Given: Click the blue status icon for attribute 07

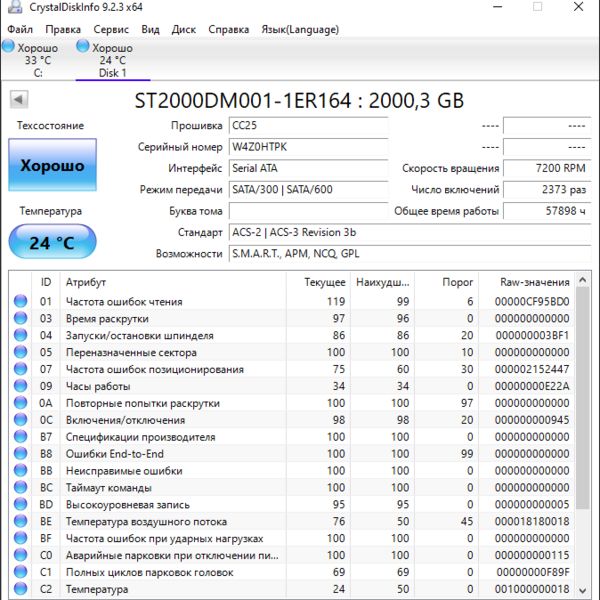Looking at the screenshot, I should (x=21, y=369).
